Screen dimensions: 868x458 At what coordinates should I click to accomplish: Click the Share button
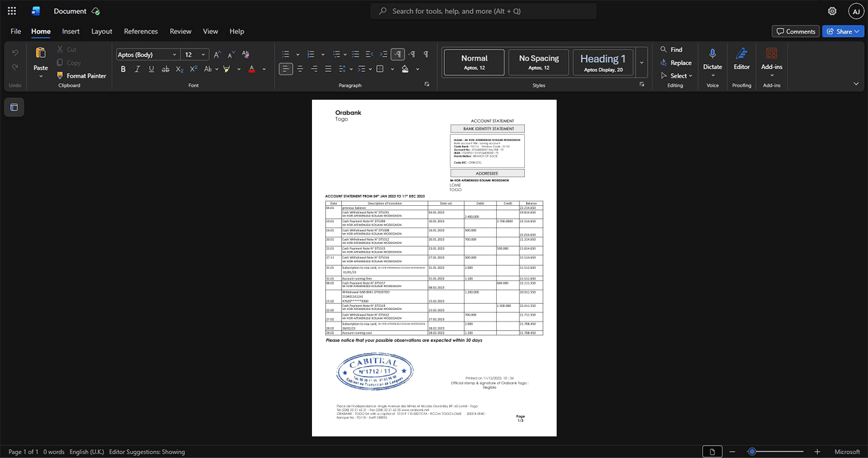(843, 31)
